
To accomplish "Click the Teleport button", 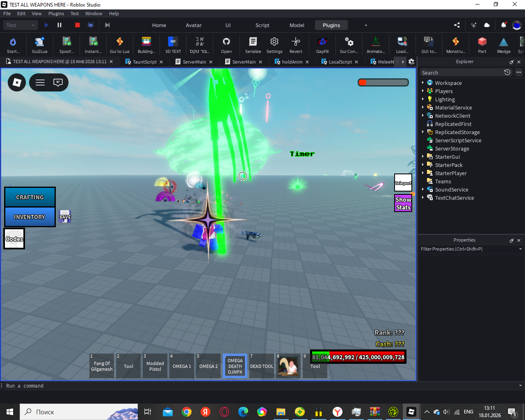I will 403,183.
